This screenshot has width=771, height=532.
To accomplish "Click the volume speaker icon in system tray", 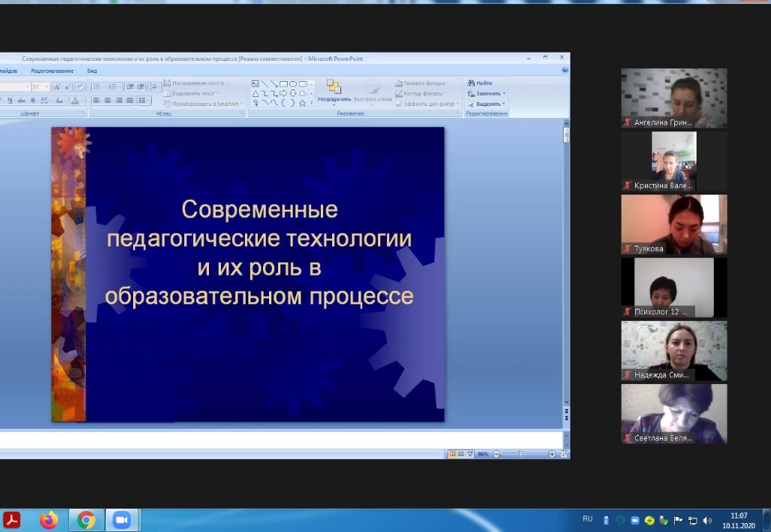I will point(706,520).
